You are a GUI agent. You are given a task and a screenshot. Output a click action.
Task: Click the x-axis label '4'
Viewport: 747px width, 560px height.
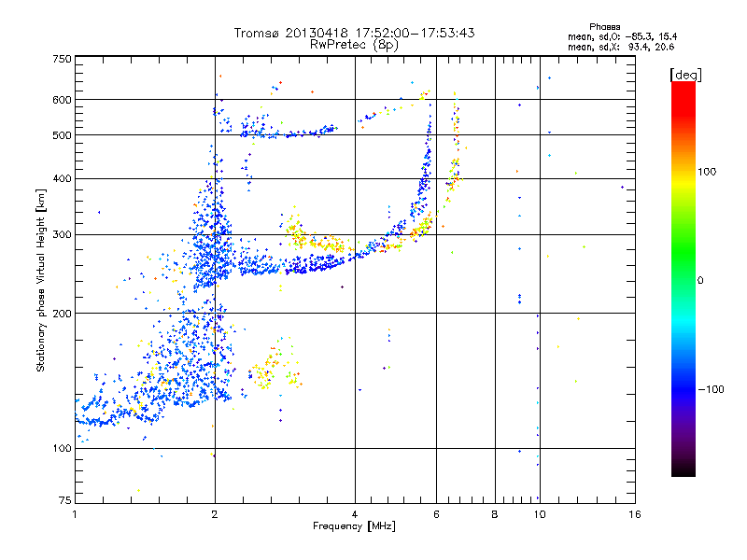coord(355,514)
